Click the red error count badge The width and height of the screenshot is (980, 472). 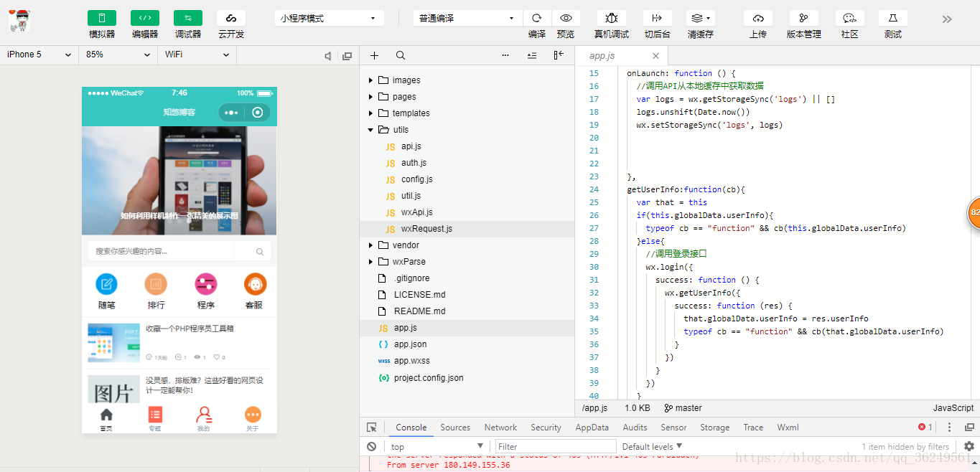pos(925,428)
